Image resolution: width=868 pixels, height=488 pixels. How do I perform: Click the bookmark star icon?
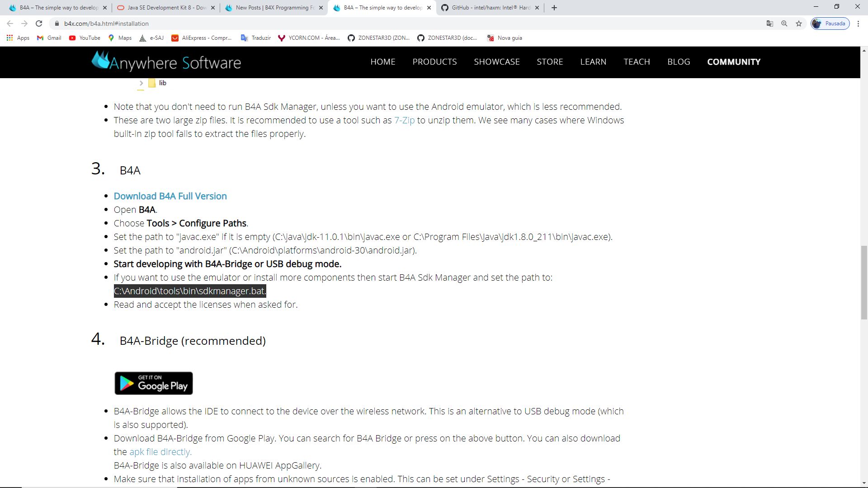coord(799,23)
